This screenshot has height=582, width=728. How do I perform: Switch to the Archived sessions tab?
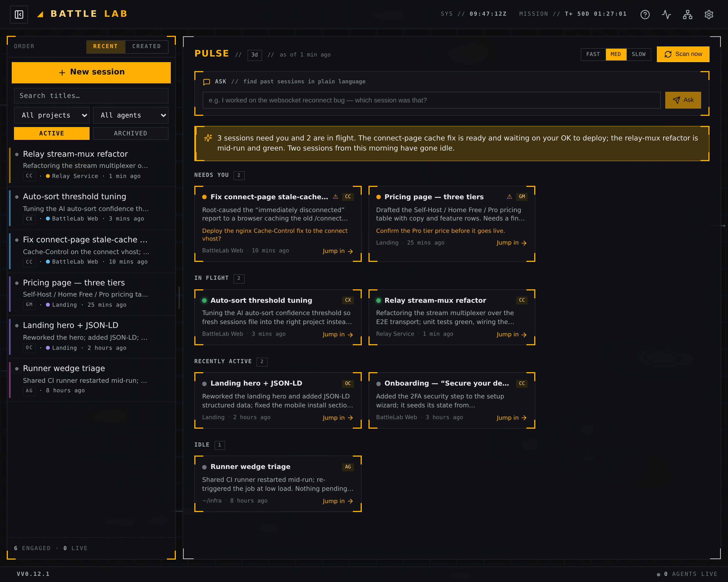point(131,133)
